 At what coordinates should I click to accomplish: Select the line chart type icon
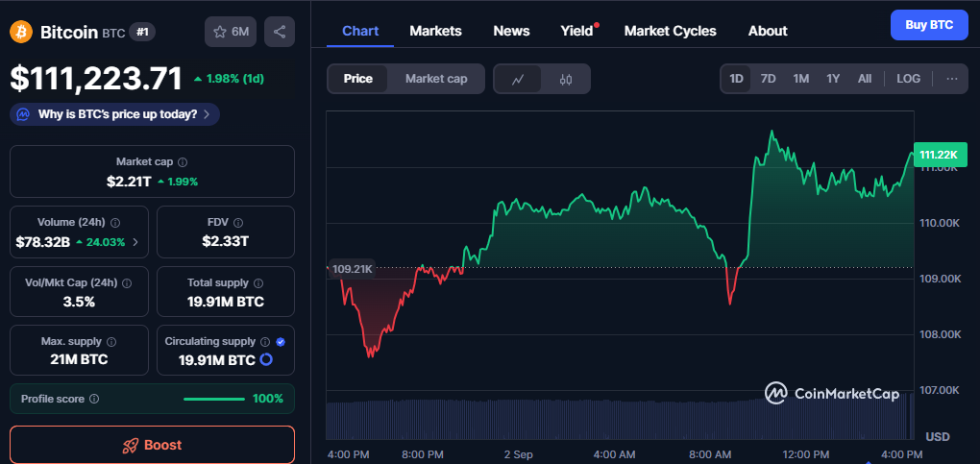pos(518,79)
